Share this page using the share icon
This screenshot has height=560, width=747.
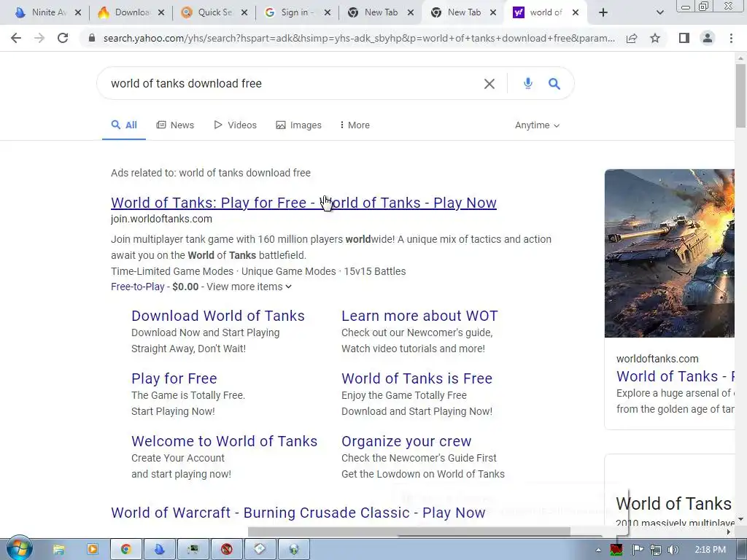coord(632,38)
